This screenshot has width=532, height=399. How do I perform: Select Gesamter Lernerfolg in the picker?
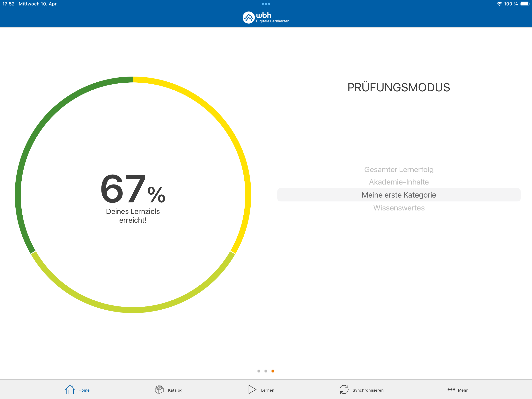coord(399,169)
